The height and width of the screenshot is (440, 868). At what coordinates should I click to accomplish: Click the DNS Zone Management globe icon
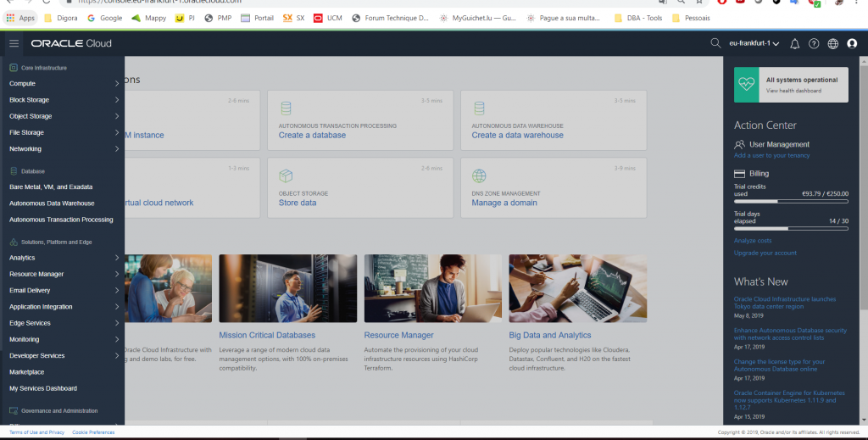click(479, 176)
